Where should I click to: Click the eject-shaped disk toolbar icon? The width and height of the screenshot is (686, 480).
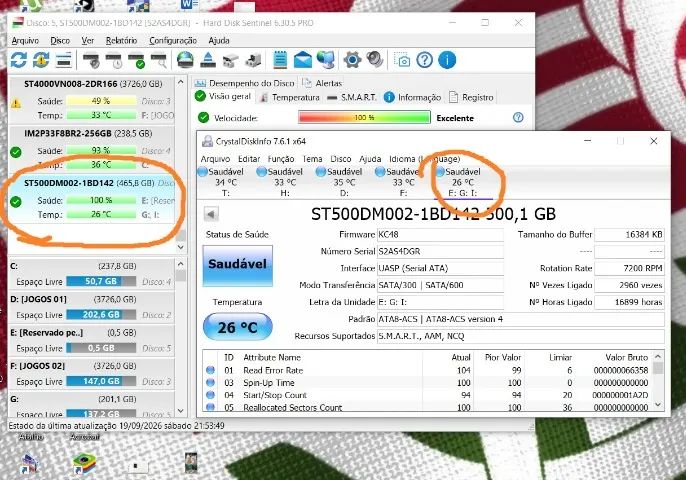208,60
